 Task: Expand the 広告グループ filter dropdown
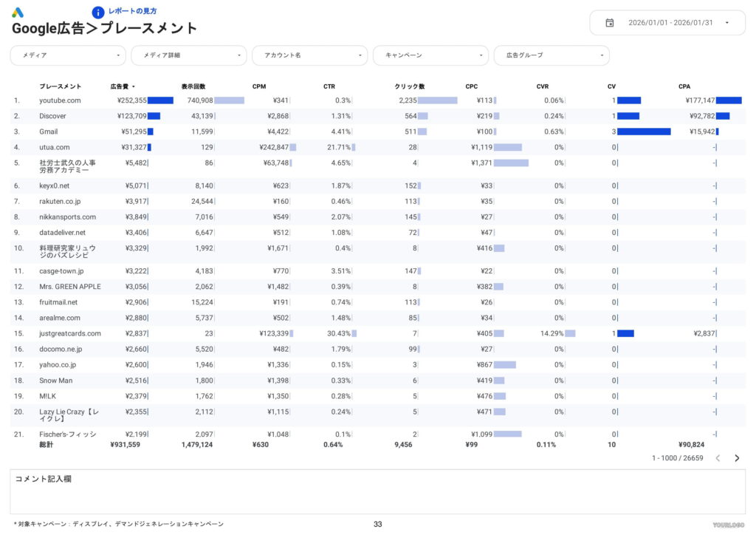click(551, 55)
